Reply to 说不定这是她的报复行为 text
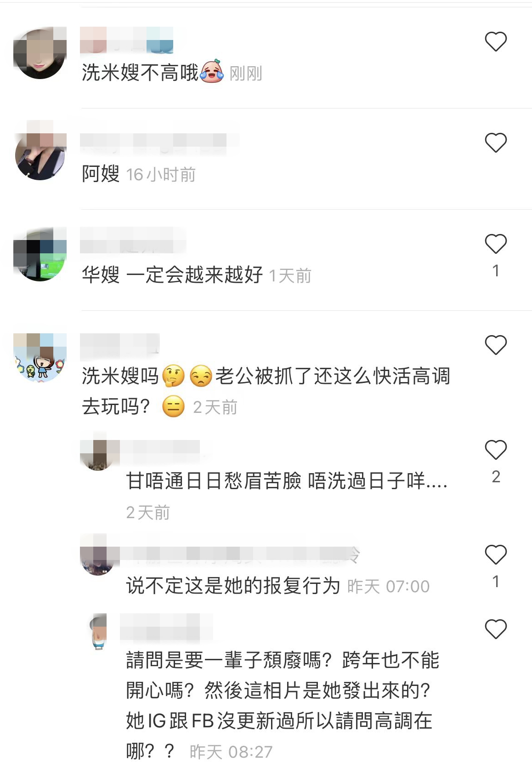Viewport: 532px width, 777px height. [233, 586]
